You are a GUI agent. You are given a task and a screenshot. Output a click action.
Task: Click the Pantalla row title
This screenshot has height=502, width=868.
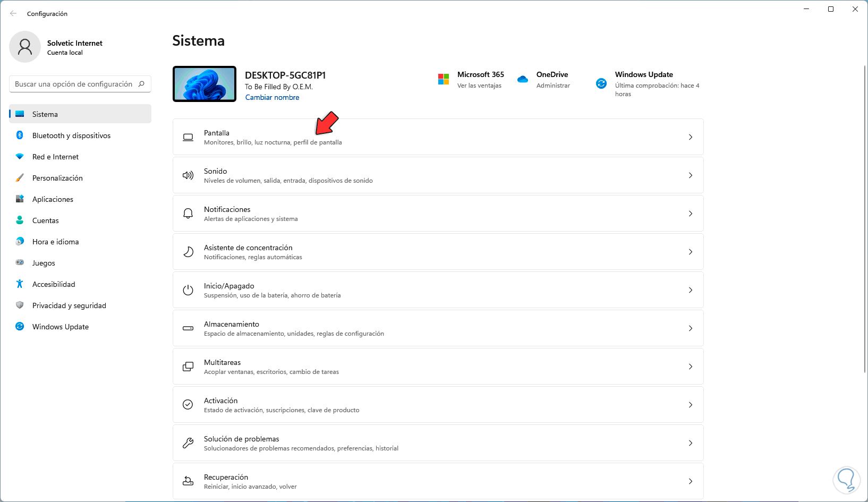pos(217,133)
